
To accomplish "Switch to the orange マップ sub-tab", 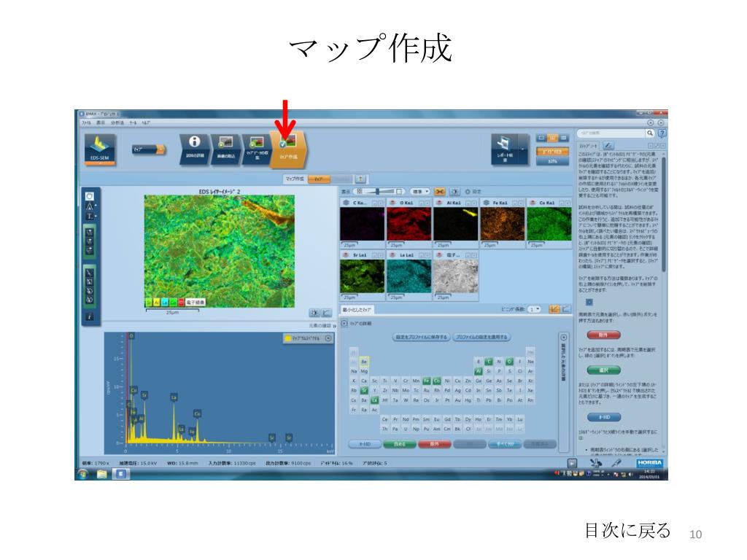I will click(320, 179).
